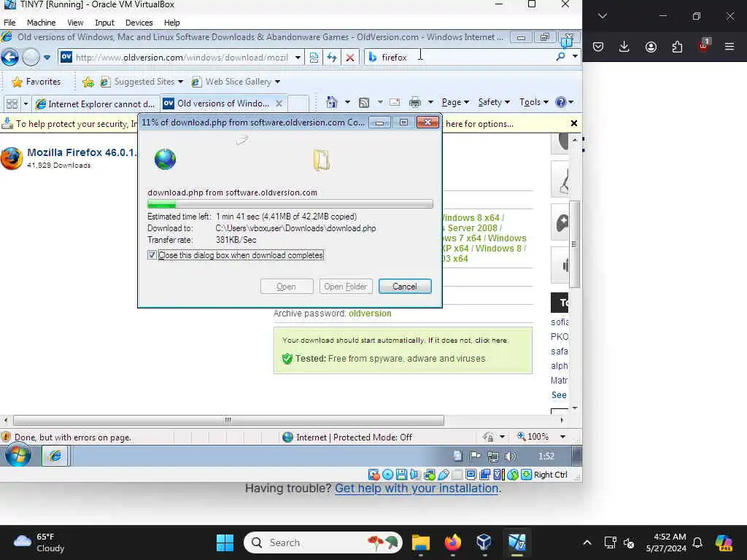Viewport: 747px width, 560px height.
Task: Cancel the download.php download
Action: (405, 286)
